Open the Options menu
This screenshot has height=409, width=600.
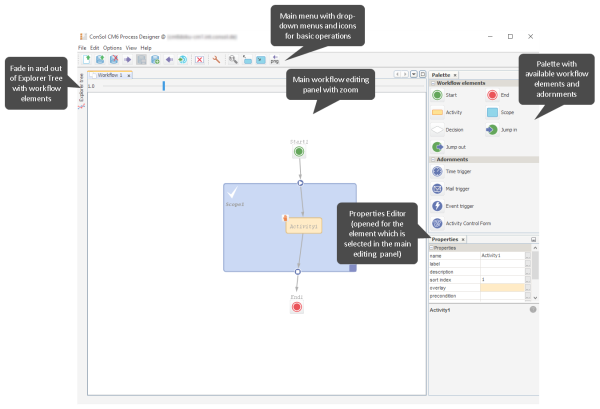pyautogui.click(x=112, y=47)
